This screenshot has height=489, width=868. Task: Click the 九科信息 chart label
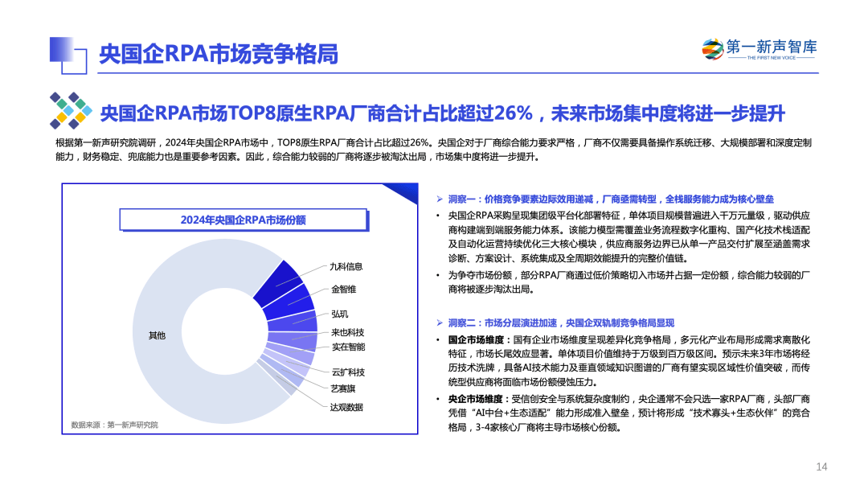[x=346, y=266]
